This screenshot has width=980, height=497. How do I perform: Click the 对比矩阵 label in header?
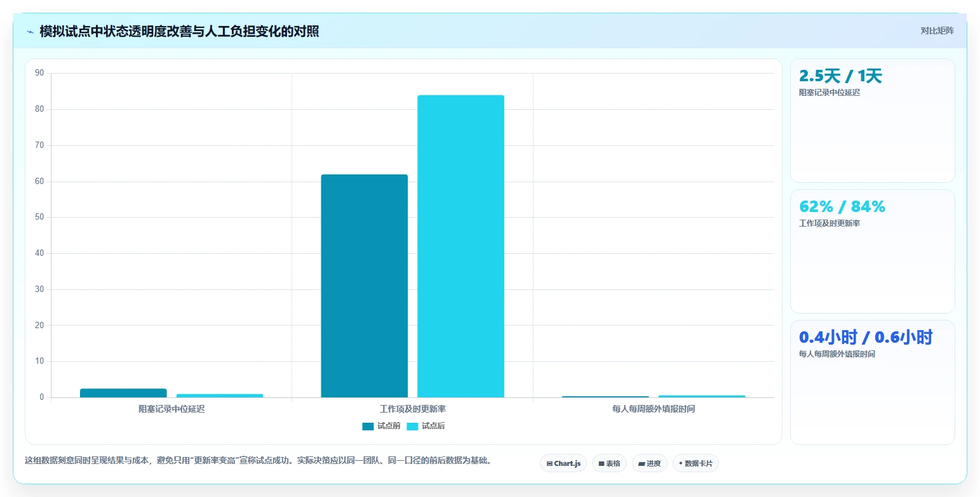(x=937, y=30)
